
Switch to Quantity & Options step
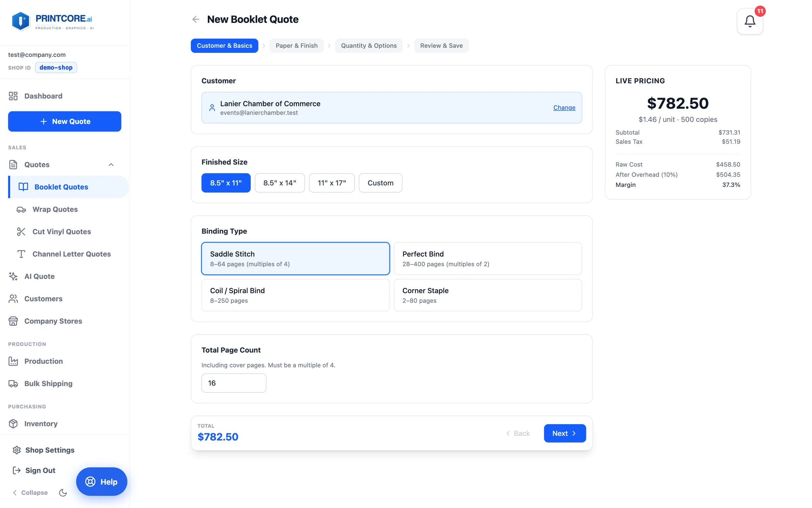tap(369, 46)
